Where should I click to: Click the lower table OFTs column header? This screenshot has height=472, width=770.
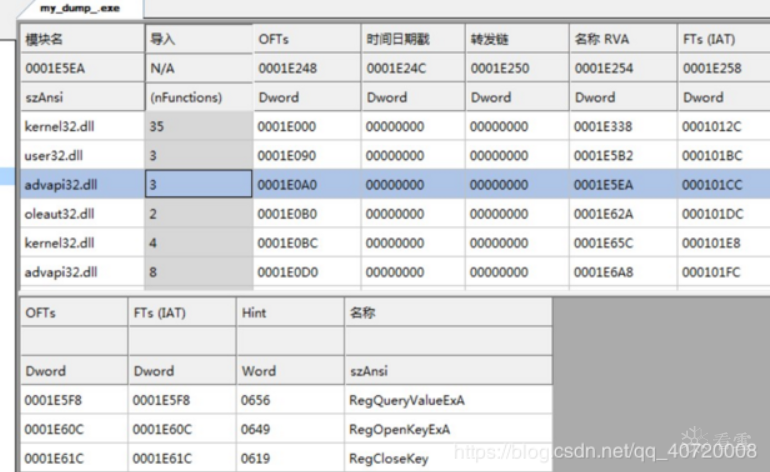[74, 312]
